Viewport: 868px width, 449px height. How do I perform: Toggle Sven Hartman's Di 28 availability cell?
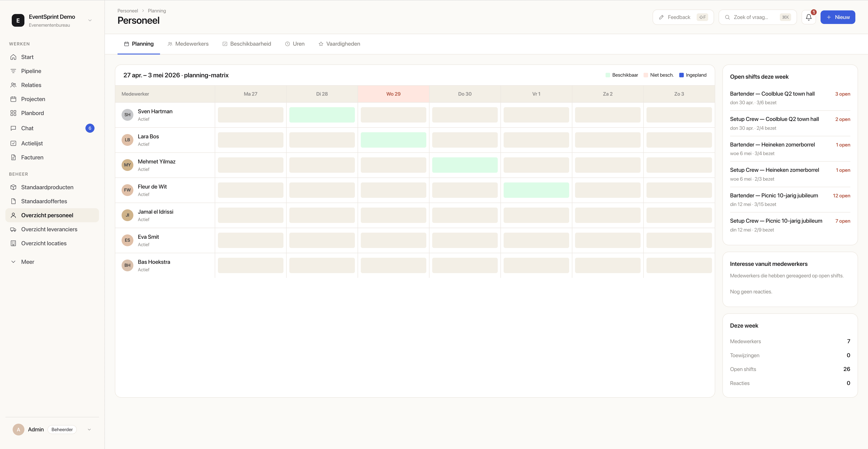322,115
